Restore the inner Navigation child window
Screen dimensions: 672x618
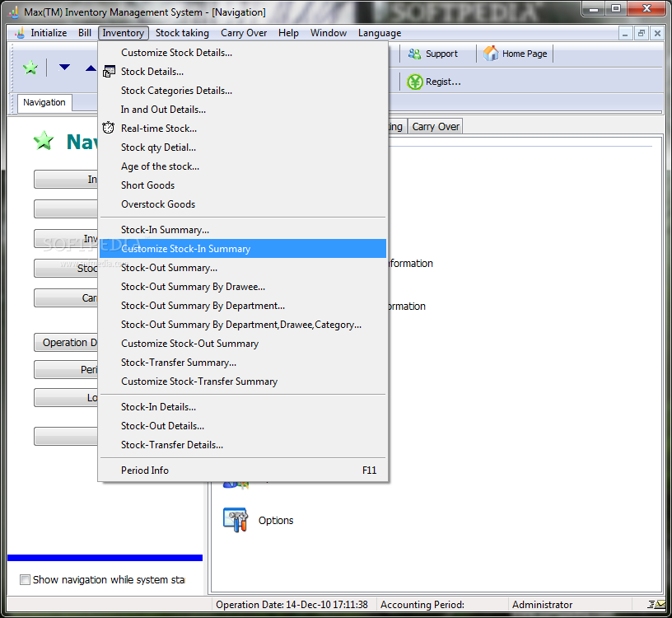[642, 33]
